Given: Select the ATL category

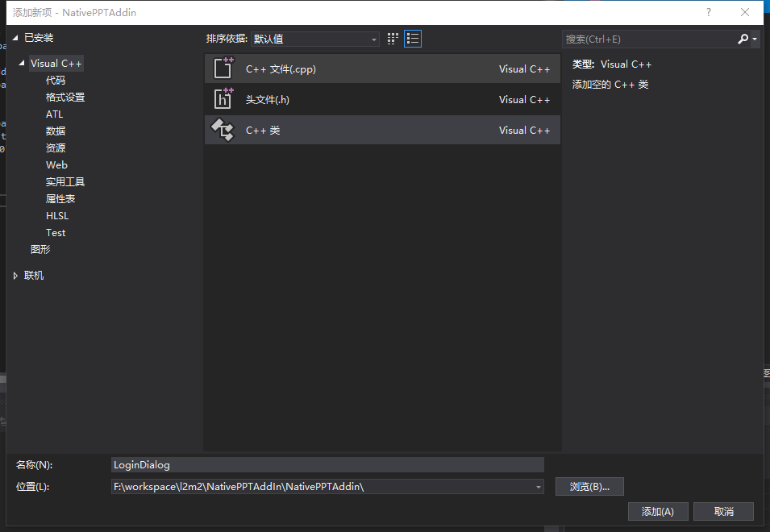Looking at the screenshot, I should 55,114.
